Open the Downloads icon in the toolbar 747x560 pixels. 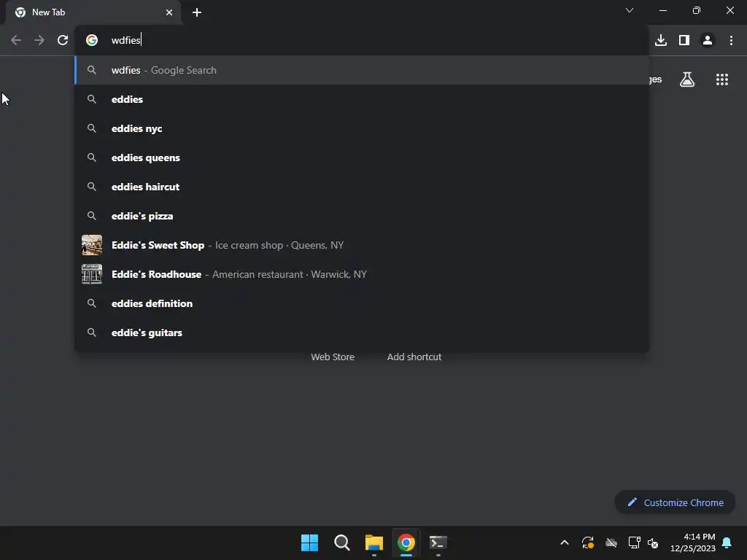pos(661,41)
